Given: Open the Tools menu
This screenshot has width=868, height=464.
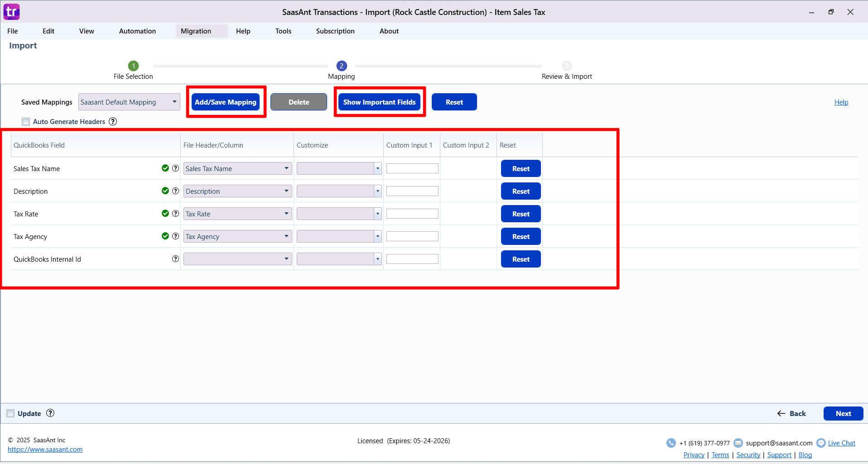Looking at the screenshot, I should click(283, 31).
